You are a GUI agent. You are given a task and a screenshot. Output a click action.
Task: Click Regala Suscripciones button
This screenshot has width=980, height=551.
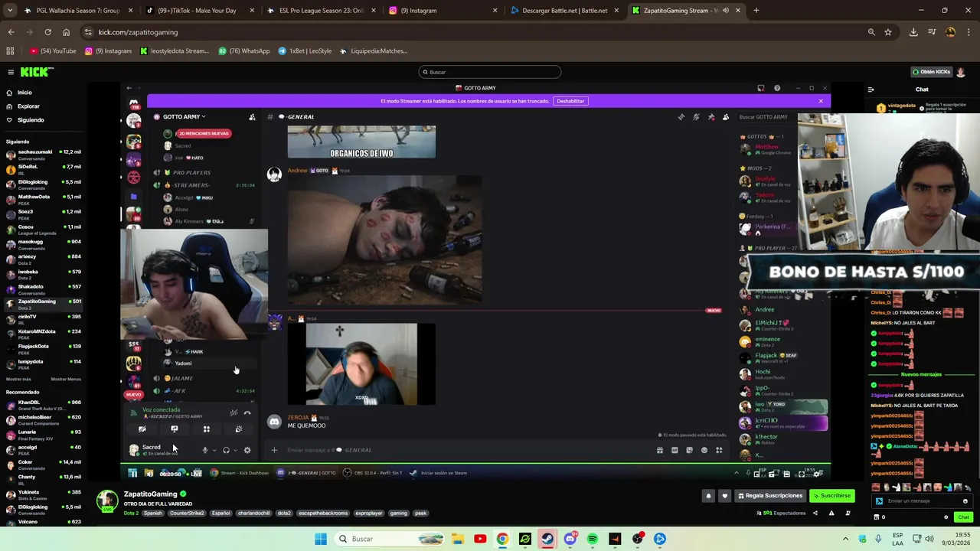[769, 496]
